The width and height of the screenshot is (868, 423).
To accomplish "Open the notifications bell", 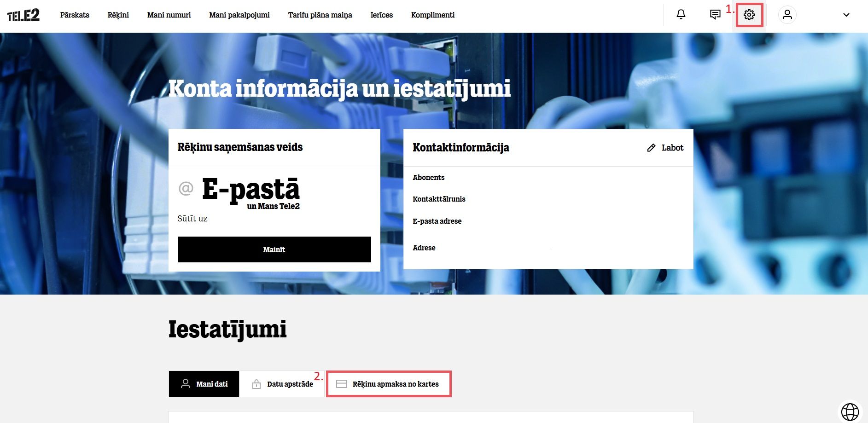I will 681,15.
